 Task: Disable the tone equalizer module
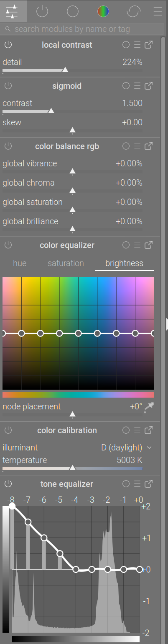pyautogui.click(x=8, y=484)
